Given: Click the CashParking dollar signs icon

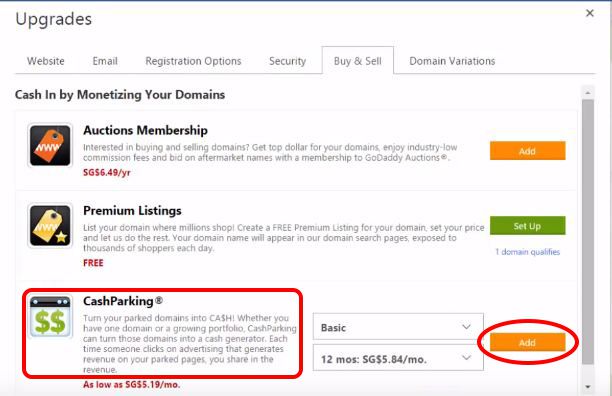Looking at the screenshot, I should [50, 316].
